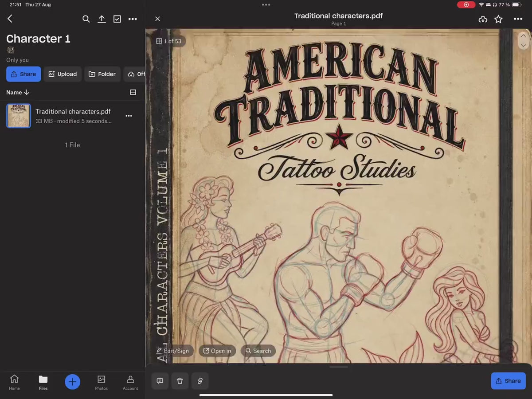
Task: Tap Open in button
Action: [217, 351]
